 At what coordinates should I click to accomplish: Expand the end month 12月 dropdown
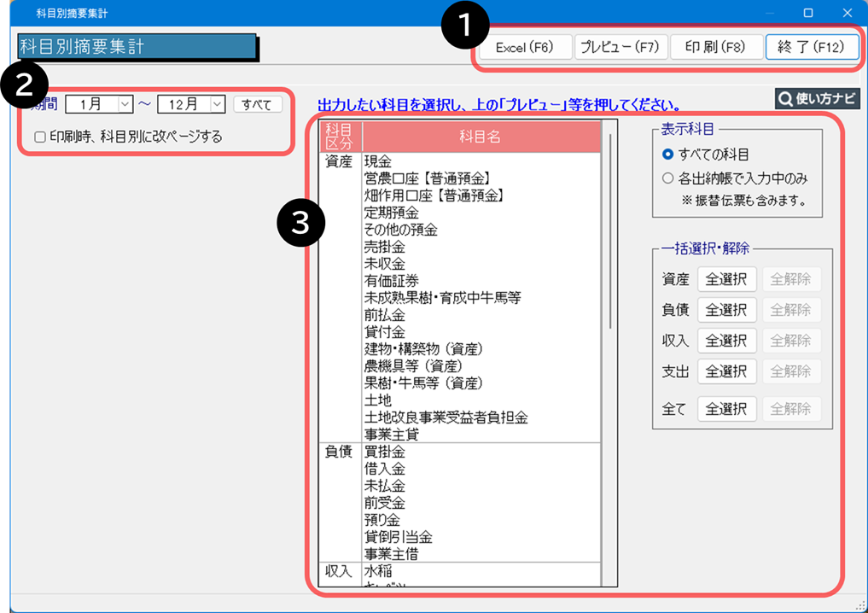[217, 104]
